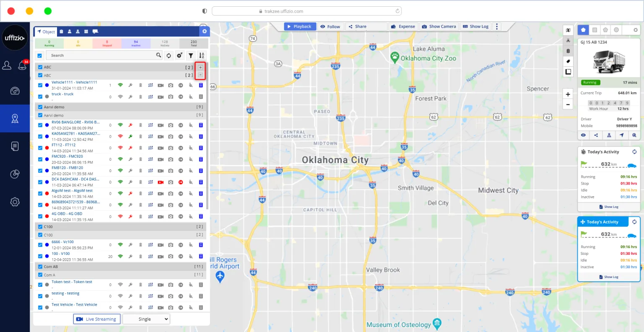This screenshot has width=644, height=332.
Task: Click the filter funnel icon
Action: click(191, 55)
